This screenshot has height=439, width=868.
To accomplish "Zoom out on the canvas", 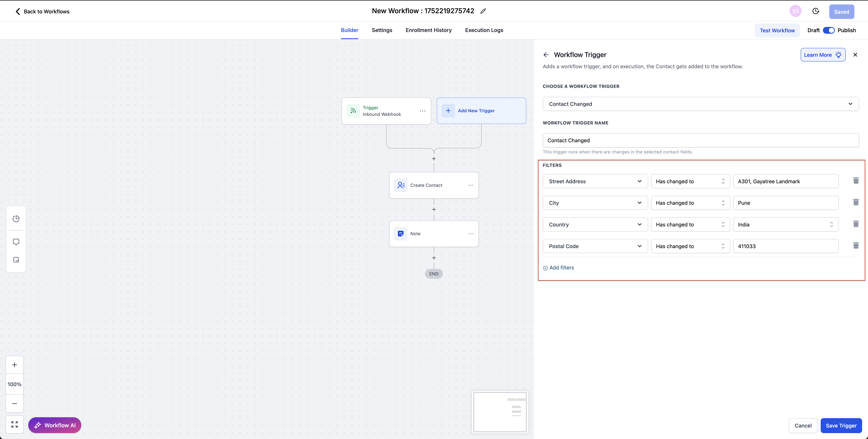I will point(14,403).
